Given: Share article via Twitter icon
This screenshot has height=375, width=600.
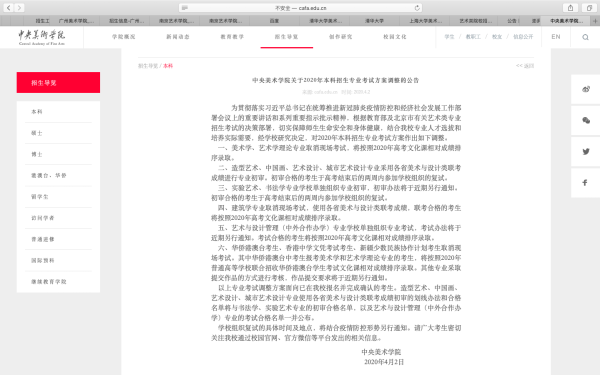Looking at the screenshot, I should [x=586, y=152].
